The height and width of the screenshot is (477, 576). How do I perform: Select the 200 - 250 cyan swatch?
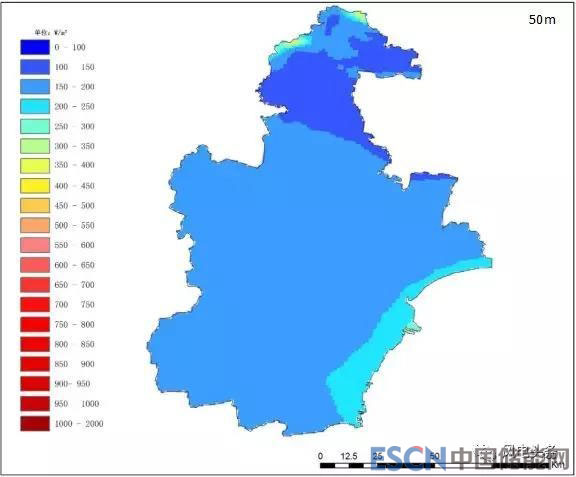click(35, 107)
